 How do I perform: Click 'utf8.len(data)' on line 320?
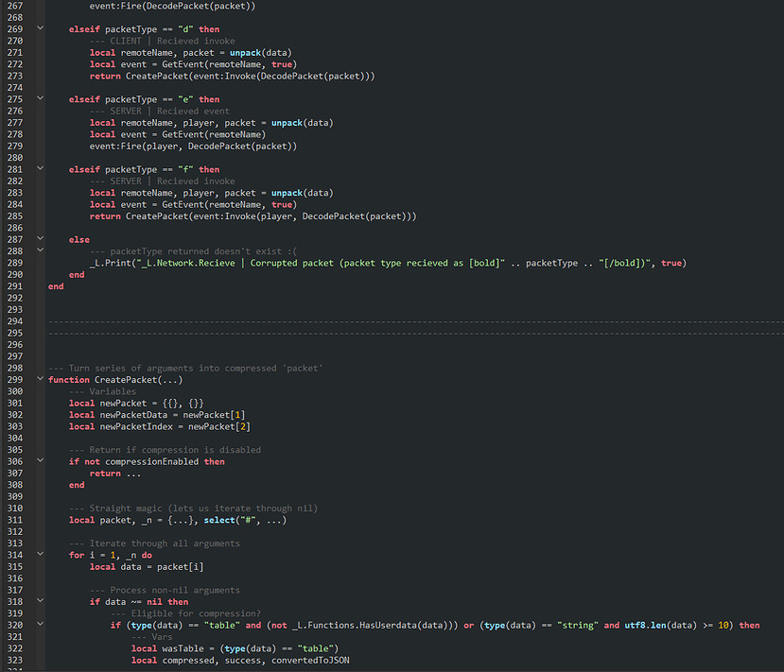[x=660, y=625]
